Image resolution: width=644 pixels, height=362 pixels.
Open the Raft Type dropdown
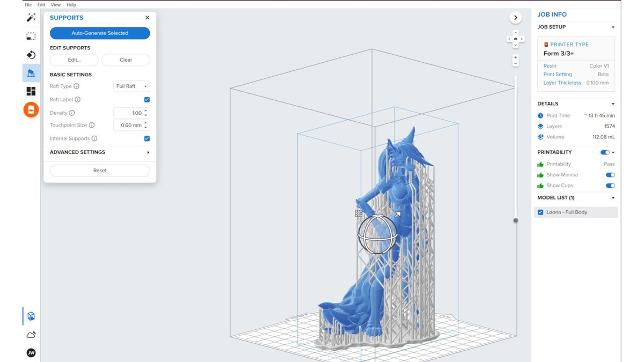point(131,86)
